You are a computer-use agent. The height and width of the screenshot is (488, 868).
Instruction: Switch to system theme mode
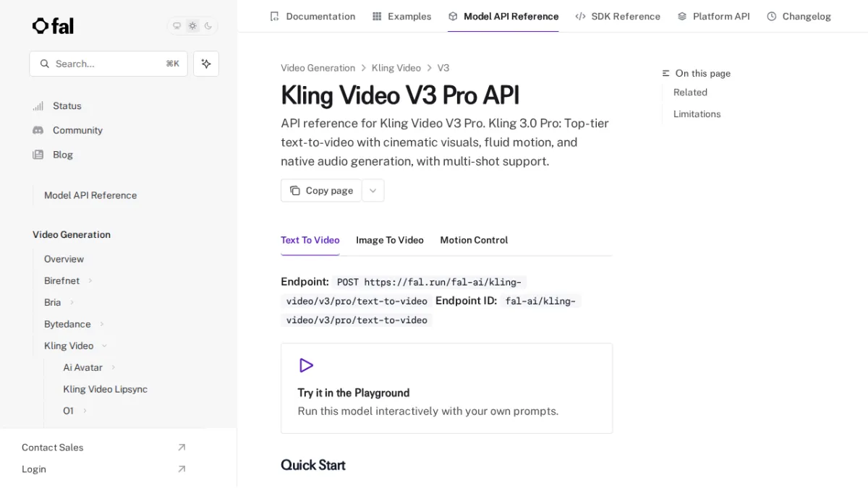click(x=176, y=26)
